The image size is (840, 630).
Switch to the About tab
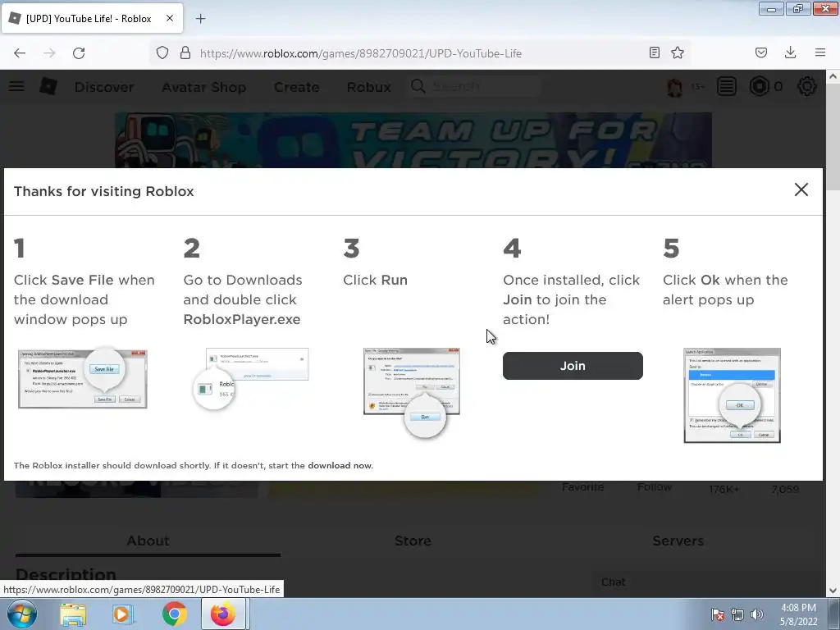tap(148, 541)
